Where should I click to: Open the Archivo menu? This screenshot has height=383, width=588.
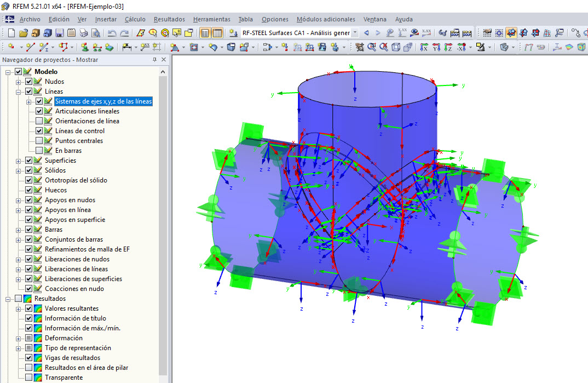tap(30, 19)
